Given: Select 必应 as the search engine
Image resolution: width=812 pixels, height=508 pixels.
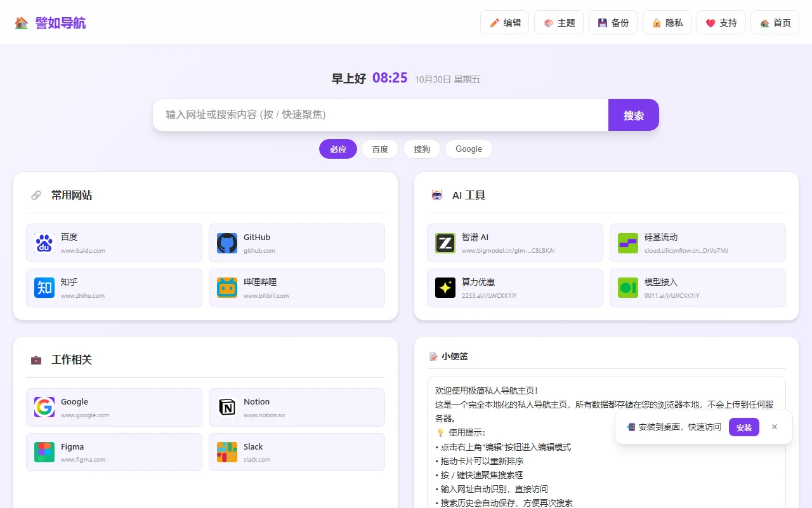Looking at the screenshot, I should [338, 149].
